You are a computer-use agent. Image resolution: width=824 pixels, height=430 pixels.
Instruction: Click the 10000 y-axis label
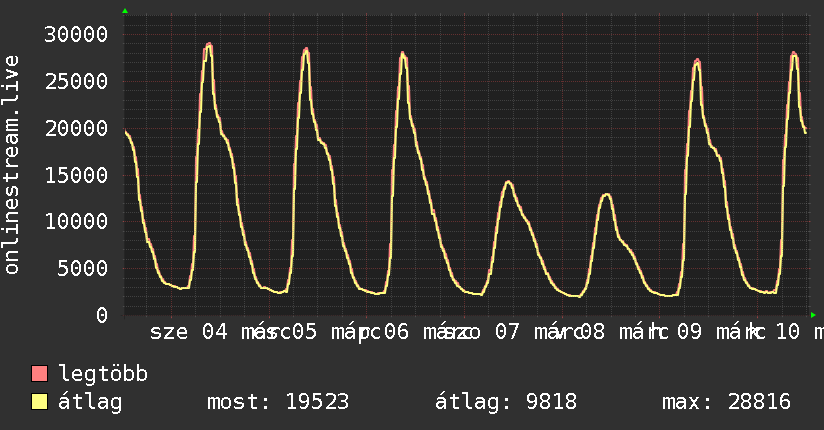[x=76, y=221]
